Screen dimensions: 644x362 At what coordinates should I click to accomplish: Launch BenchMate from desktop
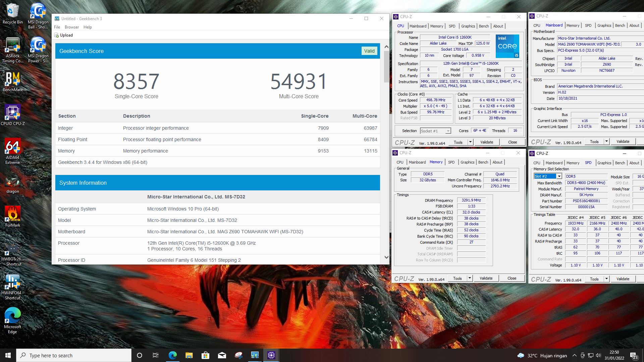coord(12,82)
